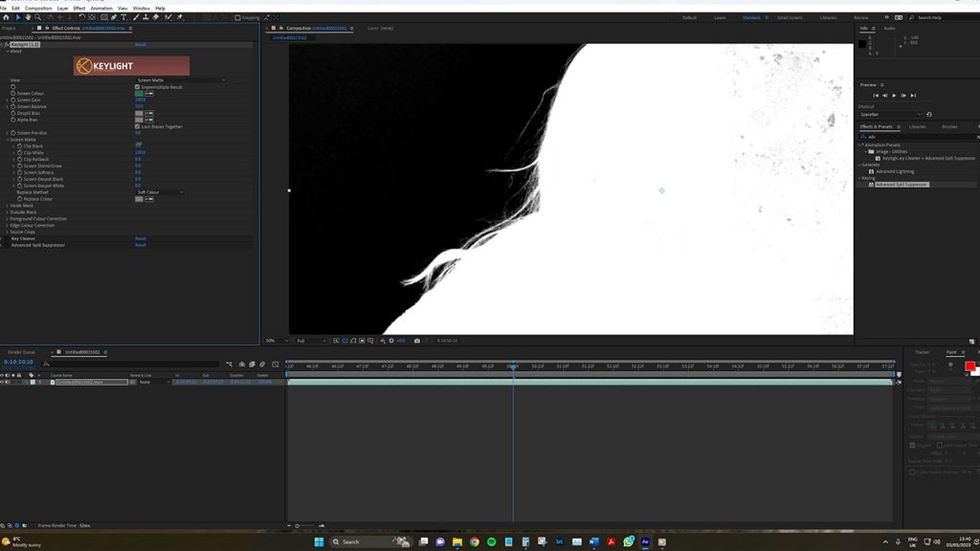Select the Roto Brush tool
The image size is (980, 551).
[168, 17]
